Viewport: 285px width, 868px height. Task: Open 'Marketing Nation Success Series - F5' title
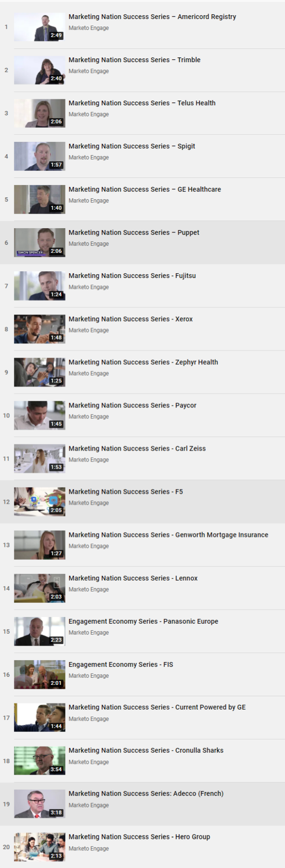tap(126, 492)
